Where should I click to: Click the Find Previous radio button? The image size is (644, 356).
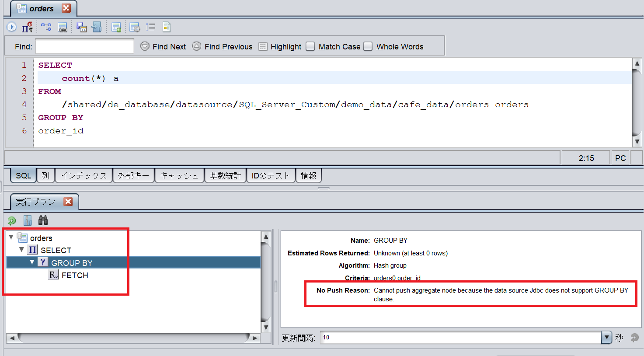(197, 46)
